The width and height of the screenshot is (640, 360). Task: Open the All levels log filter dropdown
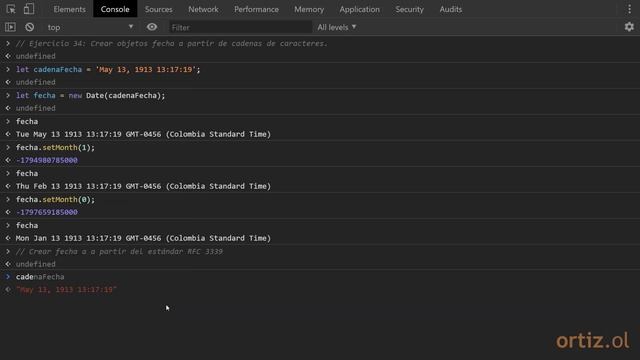[337, 27]
